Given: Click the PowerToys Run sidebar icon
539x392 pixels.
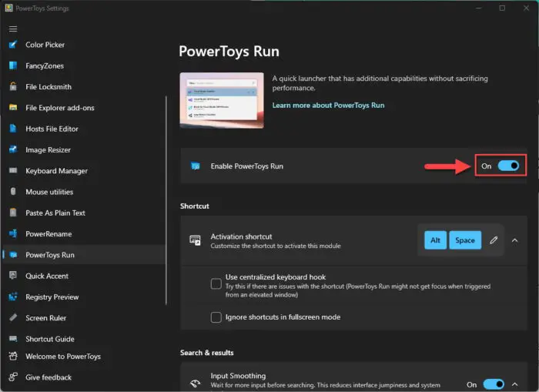Looking at the screenshot, I should [13, 255].
